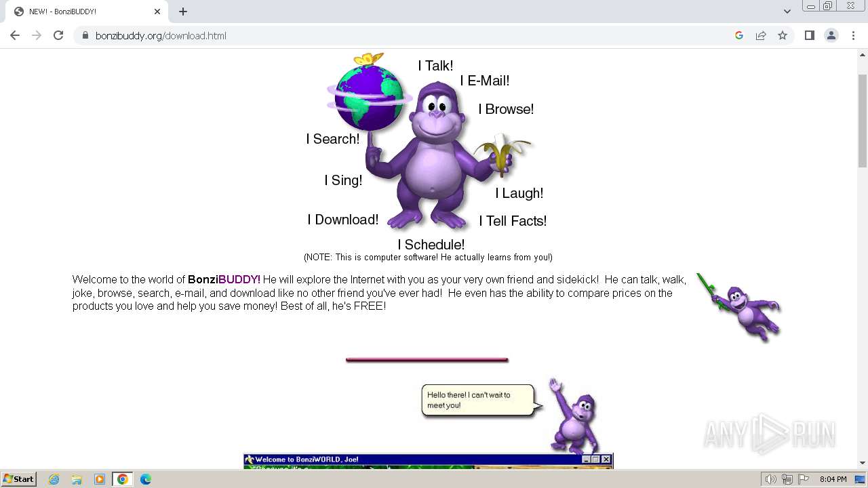
Task: Open the Chrome three-dot menu
Action: (853, 35)
